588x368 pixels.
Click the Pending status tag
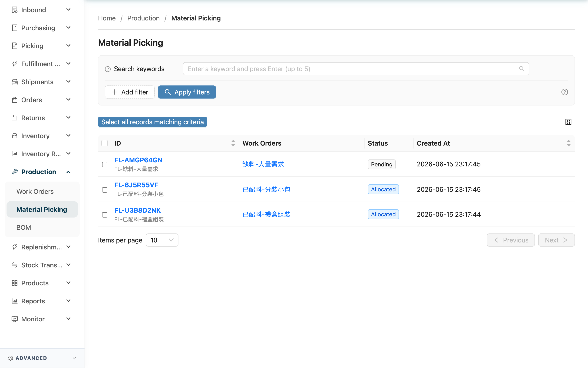pyautogui.click(x=381, y=164)
